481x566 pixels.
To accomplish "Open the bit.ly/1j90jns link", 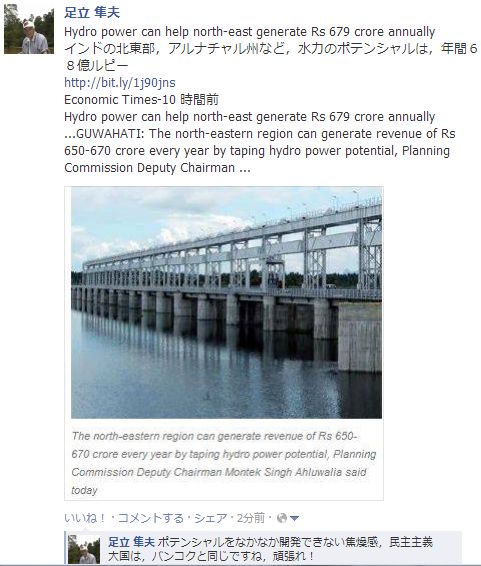I will pyautogui.click(x=120, y=83).
